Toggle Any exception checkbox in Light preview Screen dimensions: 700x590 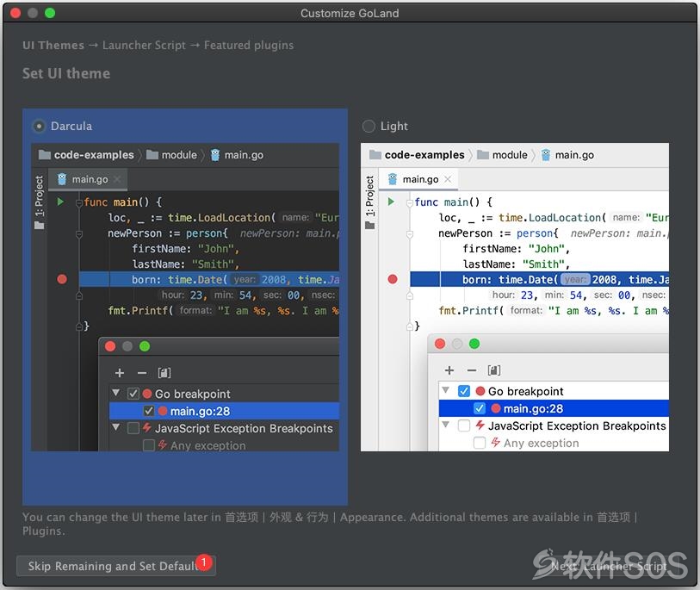pos(480,443)
